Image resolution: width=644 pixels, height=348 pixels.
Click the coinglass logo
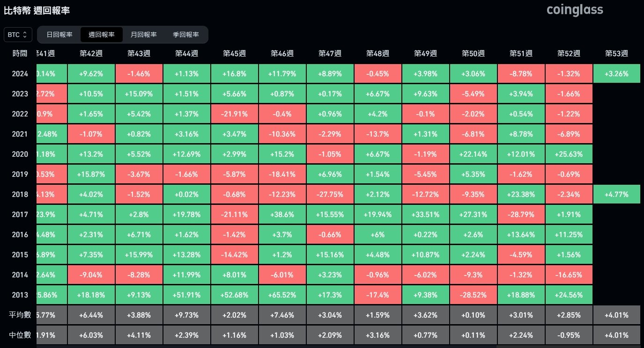(575, 10)
